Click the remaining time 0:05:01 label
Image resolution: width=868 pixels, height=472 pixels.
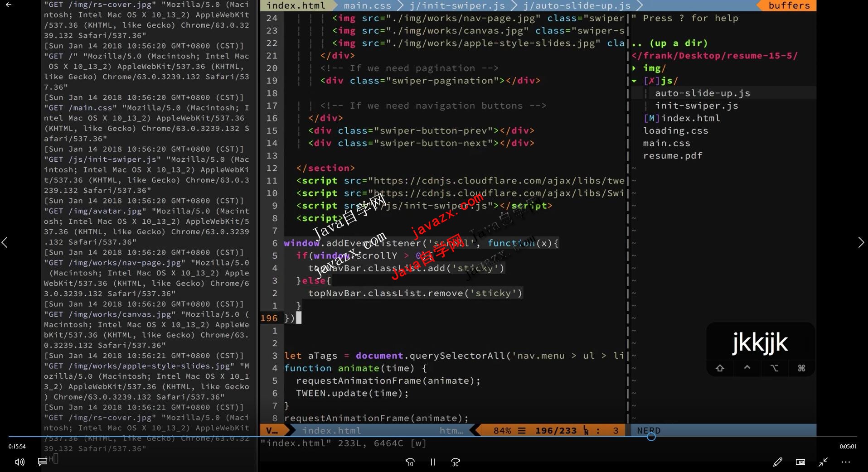click(848, 446)
